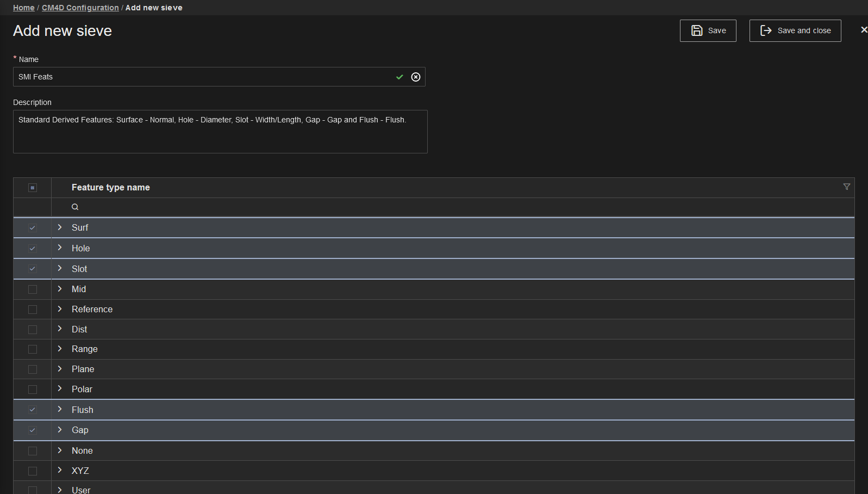
Task: Click the green validation checkmark in Name field
Action: (x=399, y=77)
